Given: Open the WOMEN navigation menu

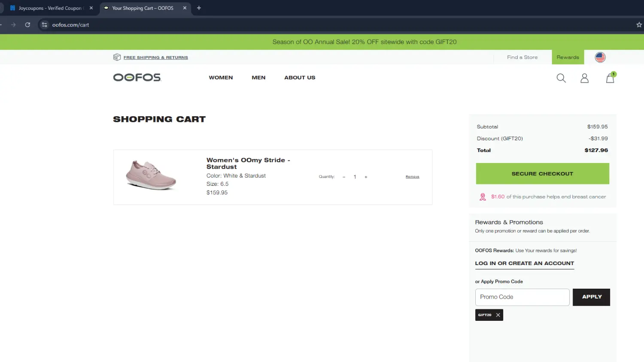Looking at the screenshot, I should [221, 78].
